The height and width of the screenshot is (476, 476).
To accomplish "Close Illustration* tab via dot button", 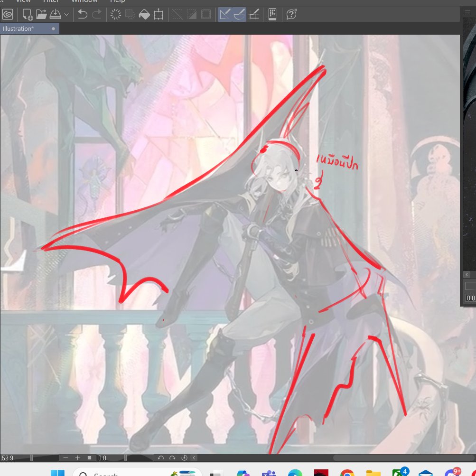I will [54, 29].
